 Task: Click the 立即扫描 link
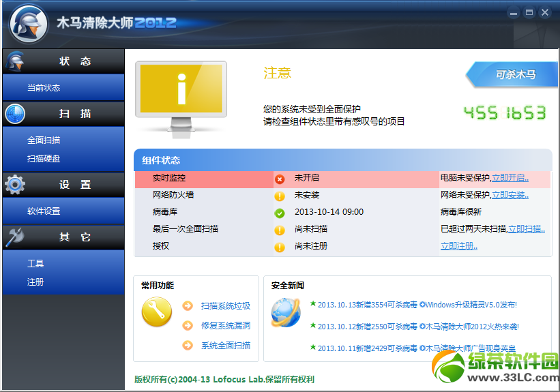[x=527, y=229]
